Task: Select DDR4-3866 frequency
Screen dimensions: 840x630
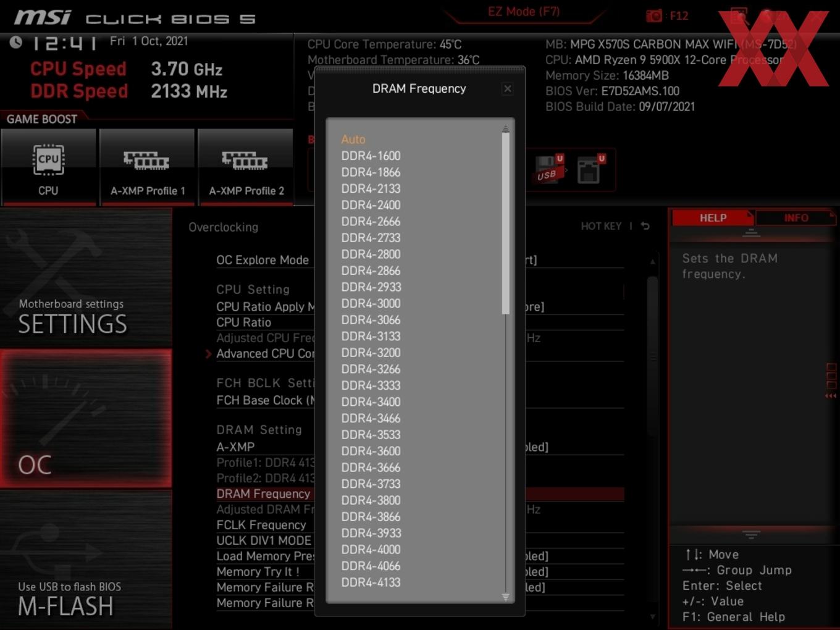Action: [371, 517]
